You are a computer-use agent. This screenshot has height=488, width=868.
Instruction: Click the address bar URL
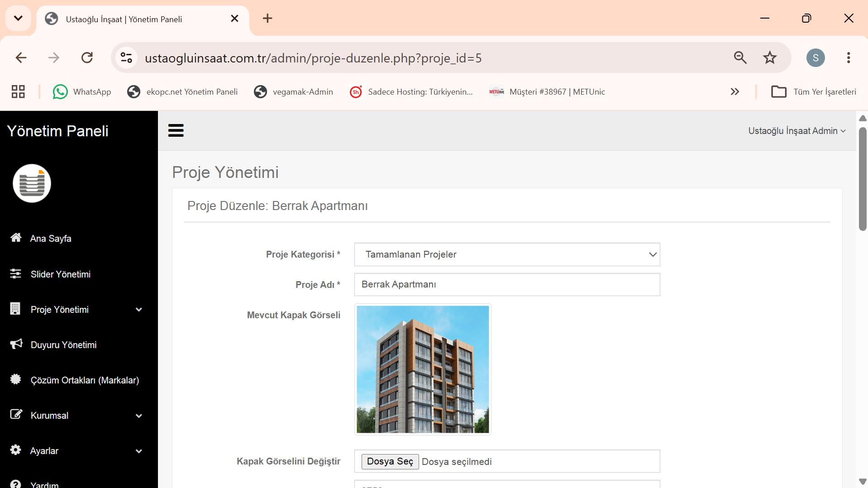pyautogui.click(x=313, y=58)
